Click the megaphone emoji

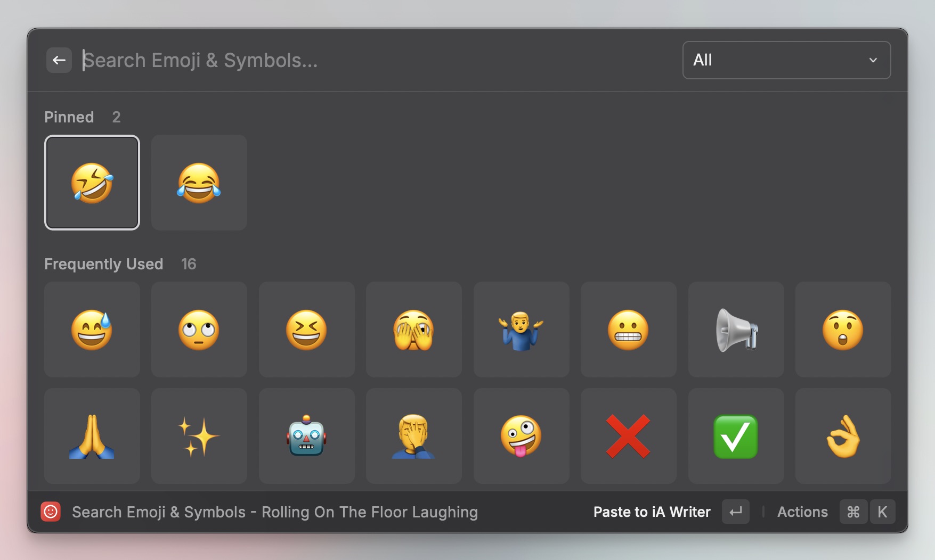click(736, 330)
